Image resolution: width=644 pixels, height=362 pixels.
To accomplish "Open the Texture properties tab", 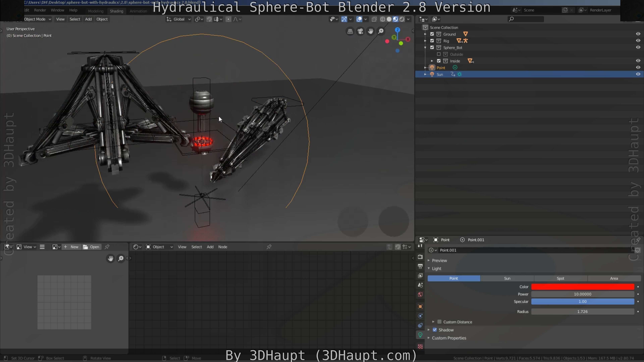I will click(420, 347).
